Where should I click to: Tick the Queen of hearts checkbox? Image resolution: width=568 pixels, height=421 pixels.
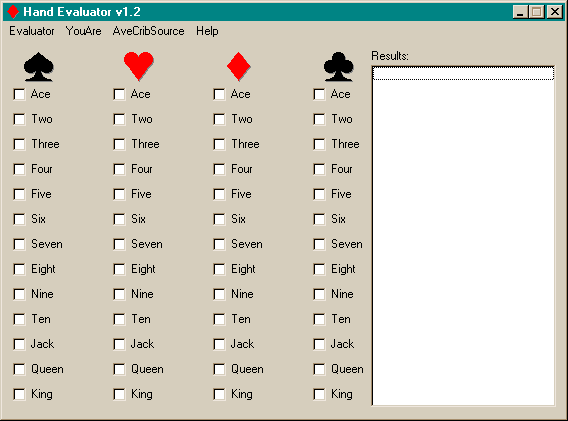click(x=119, y=369)
